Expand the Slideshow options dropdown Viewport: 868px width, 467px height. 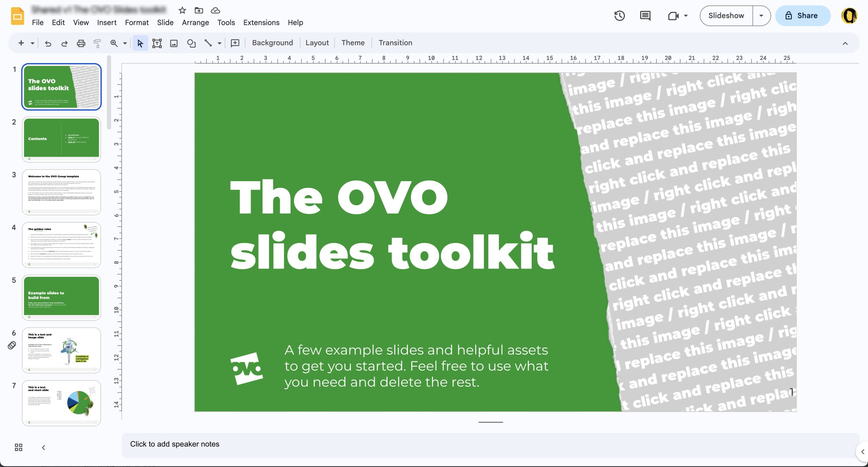[x=761, y=16]
